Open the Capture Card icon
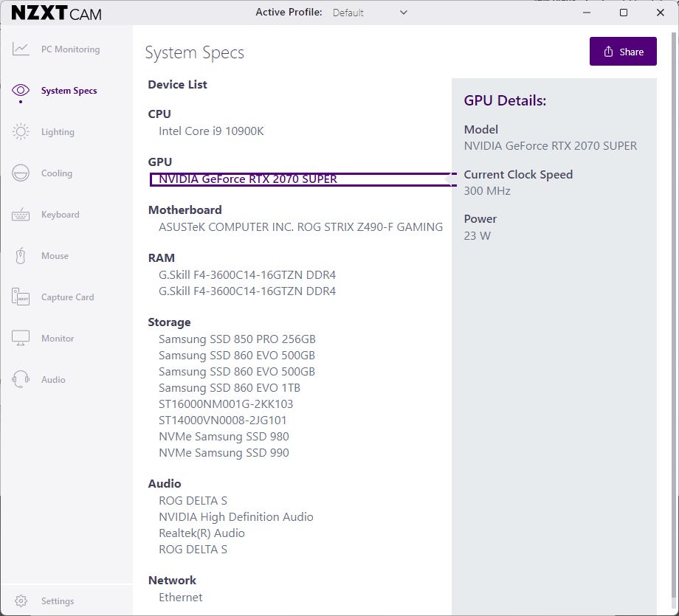 pyautogui.click(x=21, y=297)
